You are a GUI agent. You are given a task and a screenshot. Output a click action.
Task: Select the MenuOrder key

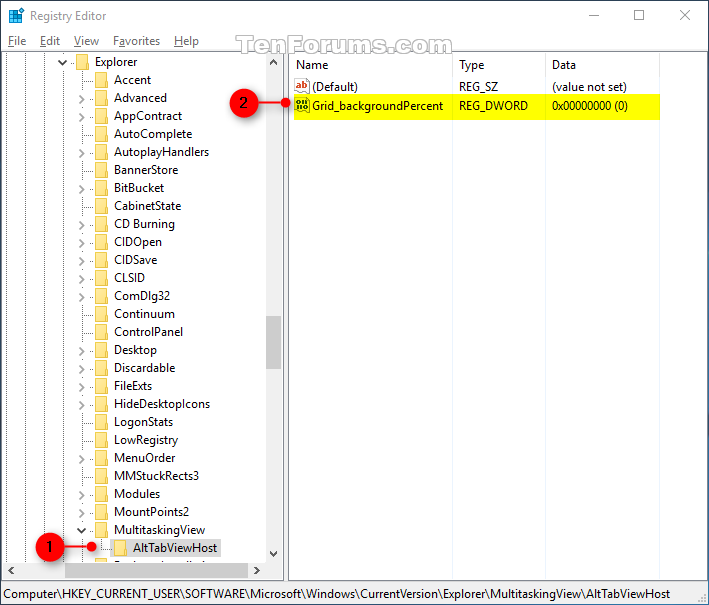coord(145,458)
